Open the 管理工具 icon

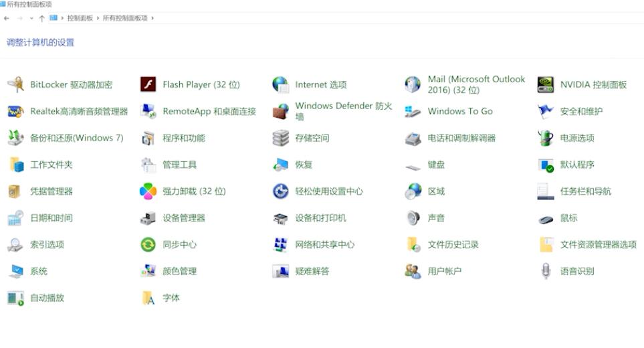tap(148, 165)
